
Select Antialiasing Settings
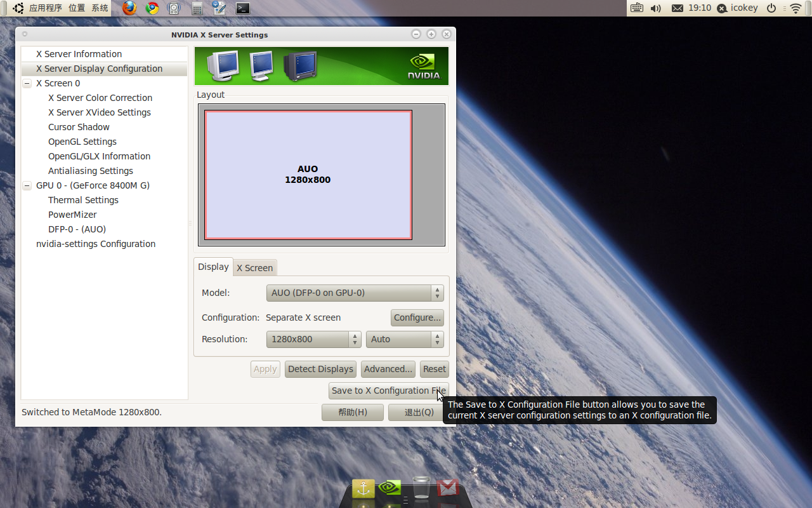click(x=91, y=171)
